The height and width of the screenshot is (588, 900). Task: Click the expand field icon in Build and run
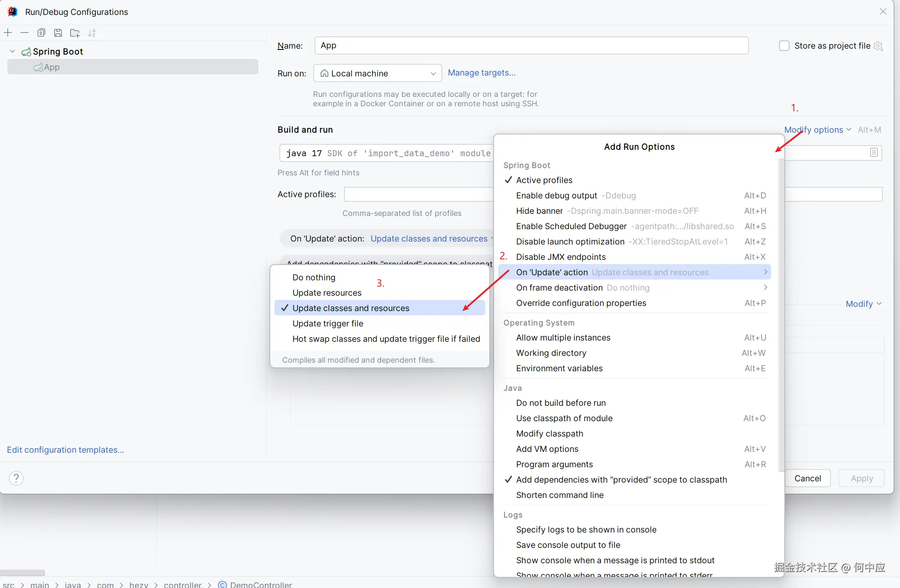tap(874, 153)
